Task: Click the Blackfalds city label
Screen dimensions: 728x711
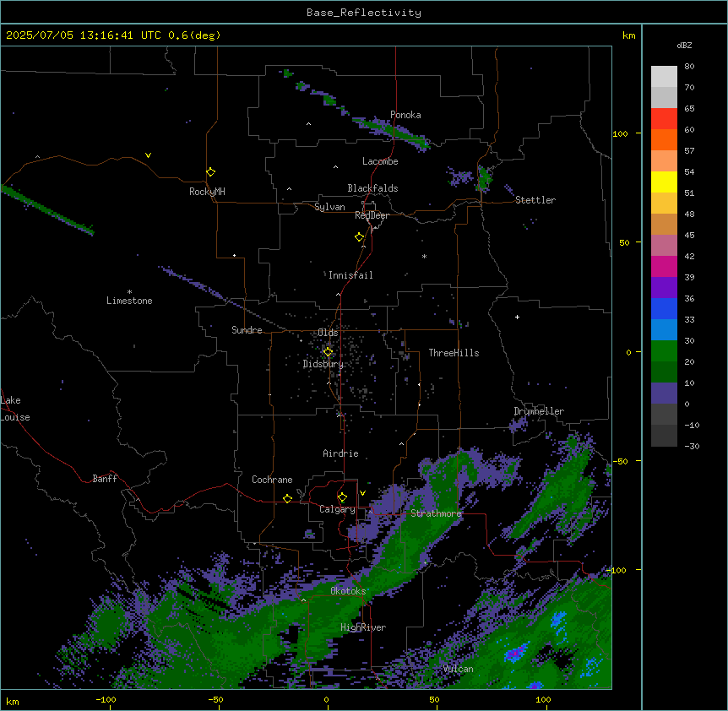Action: tap(372, 188)
